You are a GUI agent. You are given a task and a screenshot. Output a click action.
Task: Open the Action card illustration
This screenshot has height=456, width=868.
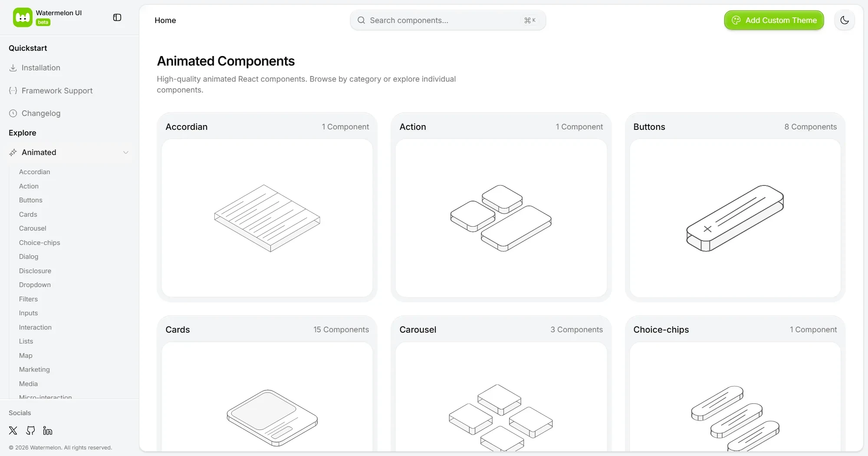point(501,218)
